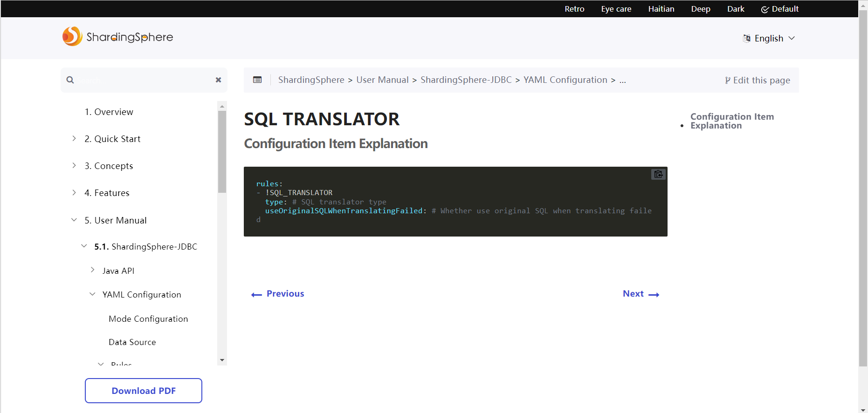Click the SQL TRANSLATOR heading
The width and height of the screenshot is (868, 413).
[322, 119]
